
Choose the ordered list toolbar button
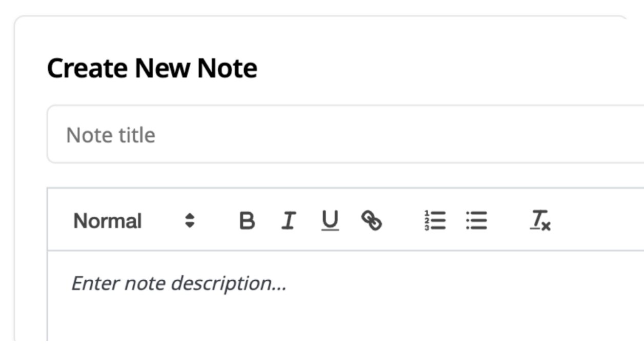[435, 221]
